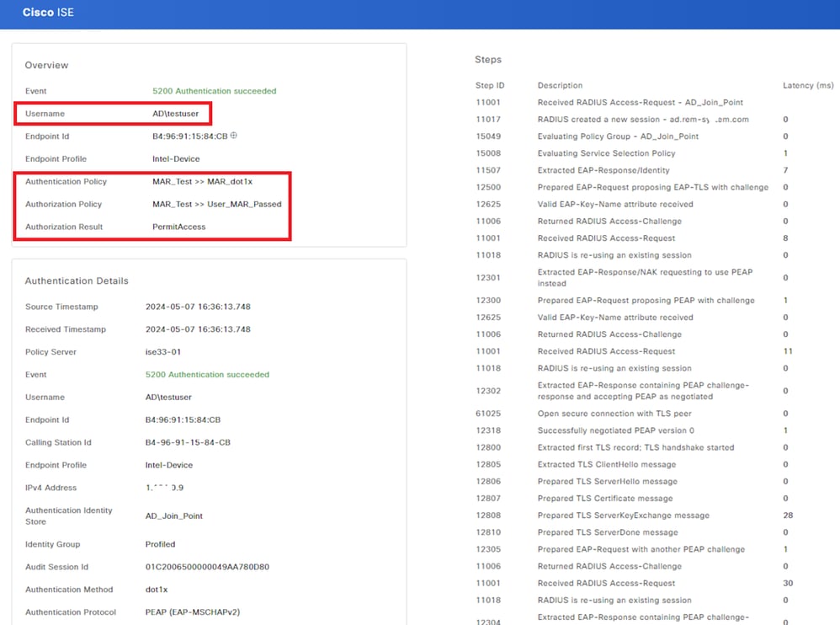Viewport: 840px width, 625px height.
Task: Select 'Prepared TLS ServerDone message' step
Action: (608, 532)
